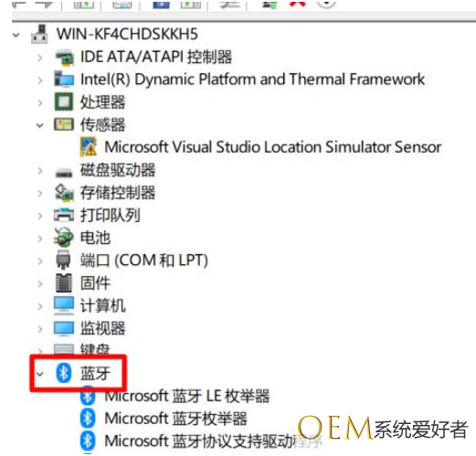Click the 端口 (COM 和 LPT) plug icon
The height and width of the screenshot is (456, 476).
coord(63,260)
